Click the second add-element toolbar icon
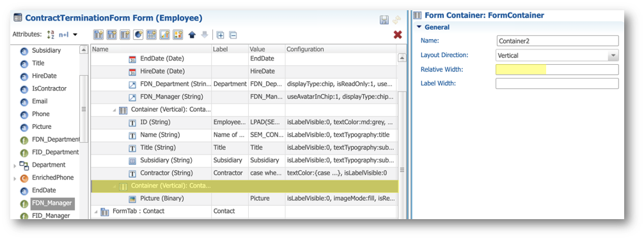Screen dimensions: 644x239 pyautogui.click(x=112, y=35)
